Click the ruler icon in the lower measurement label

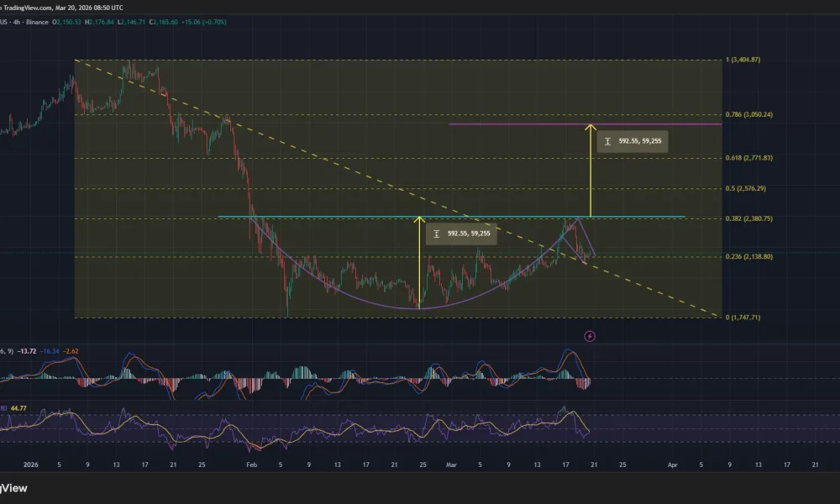[436, 234]
